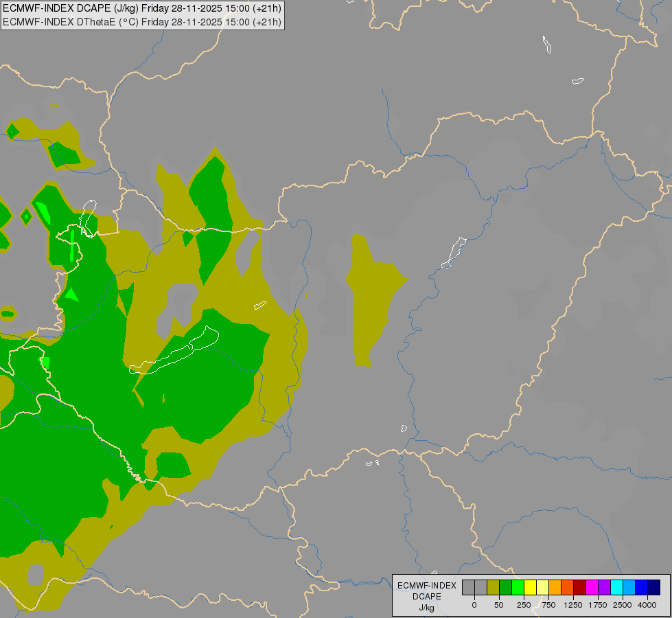Click the dark green legend swatch after 50

(x=506, y=588)
